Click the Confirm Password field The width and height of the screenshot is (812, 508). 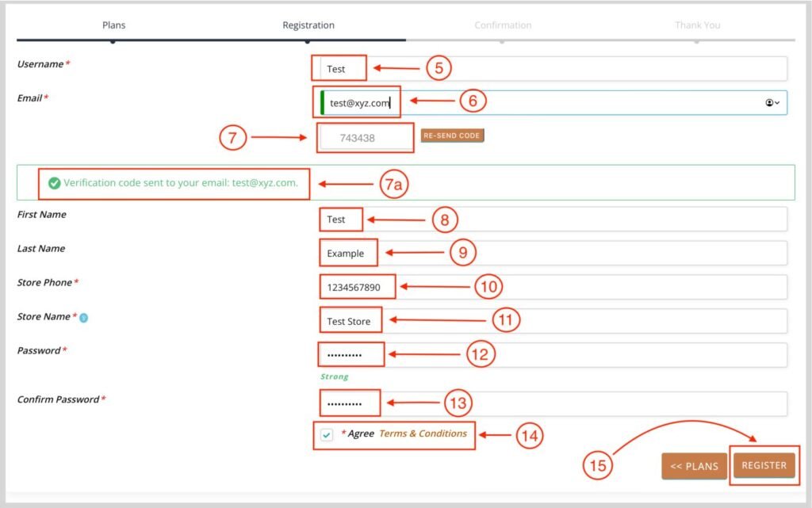pos(555,404)
